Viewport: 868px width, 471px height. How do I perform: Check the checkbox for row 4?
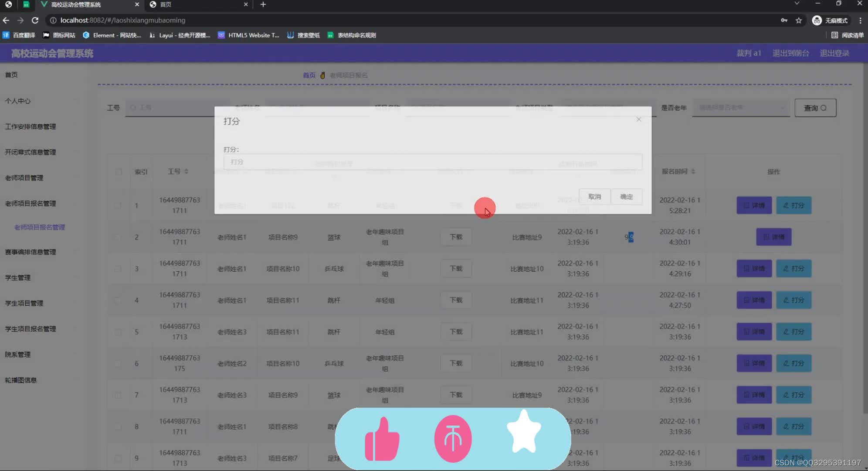(x=118, y=300)
